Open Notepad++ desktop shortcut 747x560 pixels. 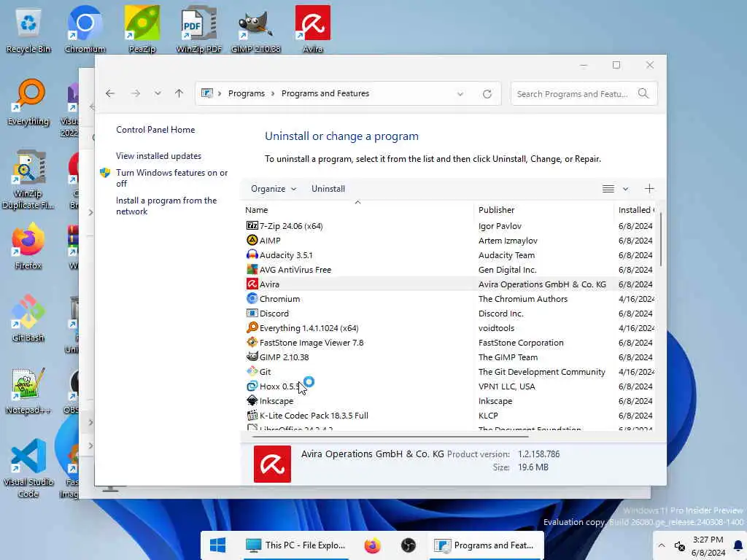[x=28, y=391]
